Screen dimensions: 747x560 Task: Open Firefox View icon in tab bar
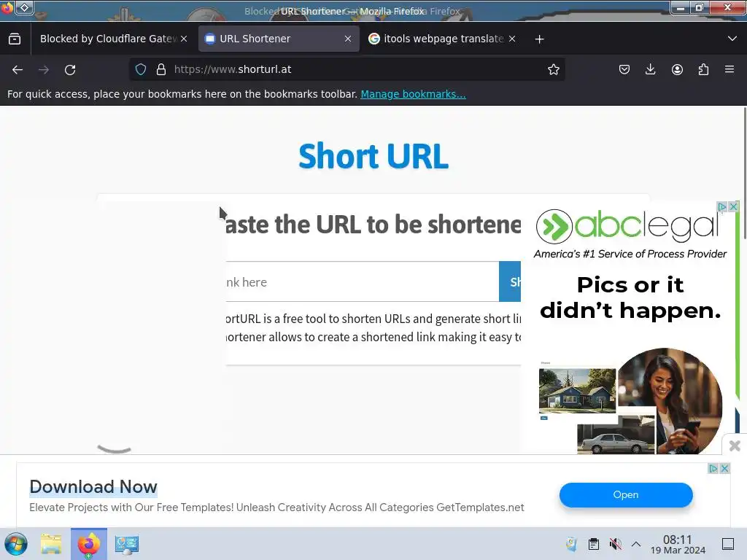(x=15, y=39)
